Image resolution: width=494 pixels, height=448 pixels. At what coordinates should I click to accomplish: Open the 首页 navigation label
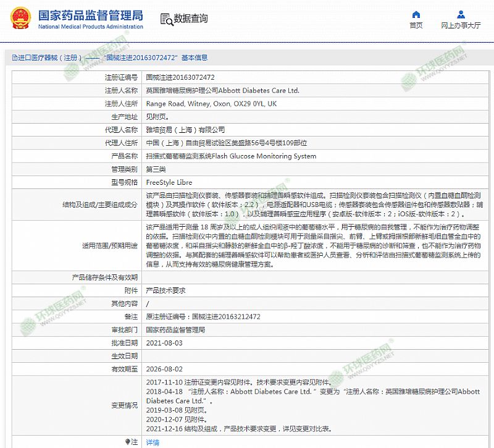click(x=416, y=26)
